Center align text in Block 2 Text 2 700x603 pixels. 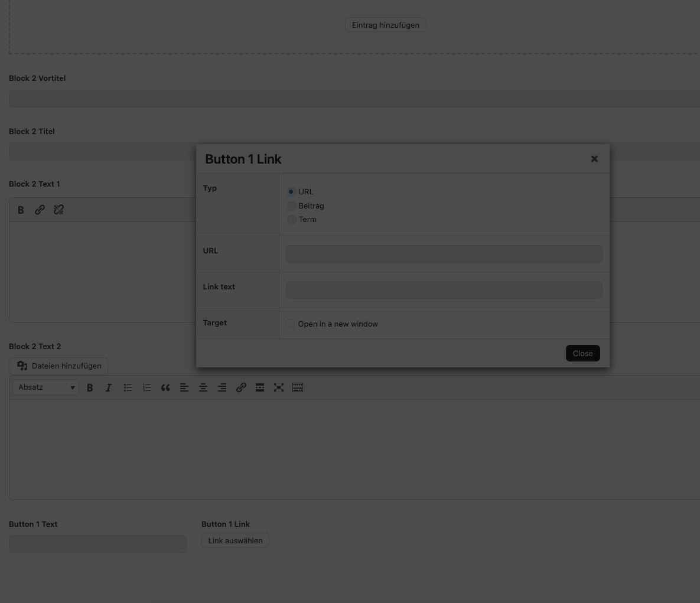pyautogui.click(x=203, y=387)
